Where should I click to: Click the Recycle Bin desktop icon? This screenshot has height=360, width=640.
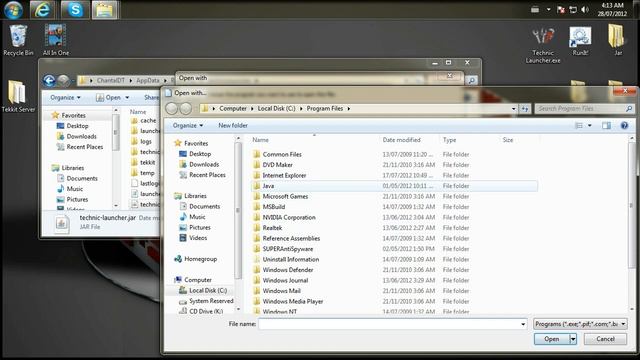pos(18,40)
